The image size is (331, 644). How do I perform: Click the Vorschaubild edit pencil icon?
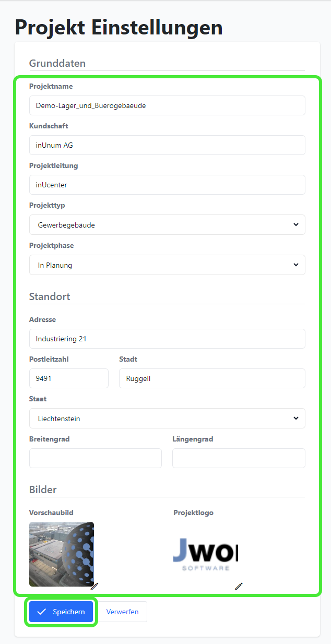coord(94,586)
